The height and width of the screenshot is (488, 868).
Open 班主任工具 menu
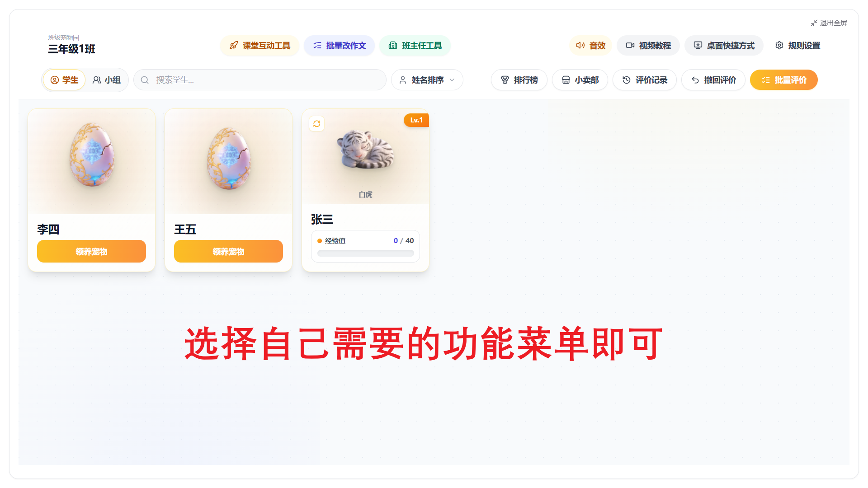pos(415,46)
